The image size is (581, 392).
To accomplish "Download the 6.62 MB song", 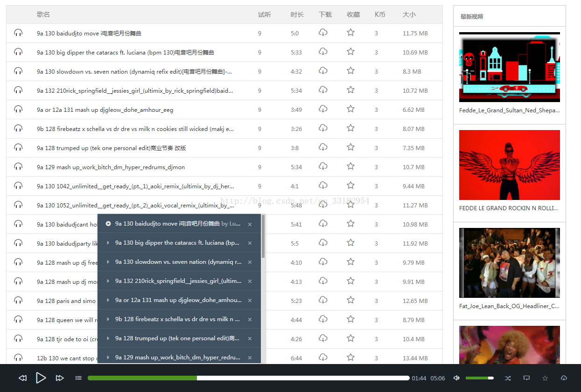I will point(323,109).
